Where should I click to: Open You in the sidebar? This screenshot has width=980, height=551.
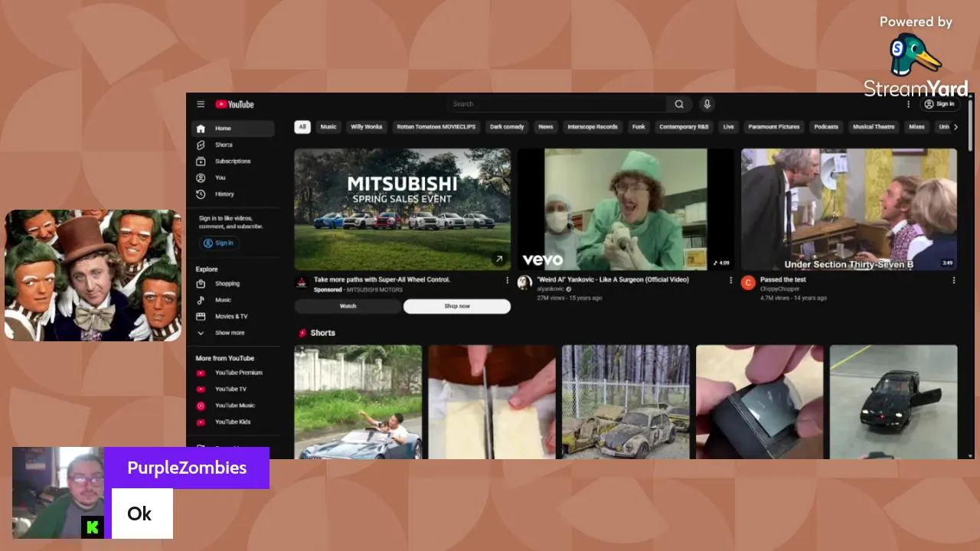[x=233, y=178]
